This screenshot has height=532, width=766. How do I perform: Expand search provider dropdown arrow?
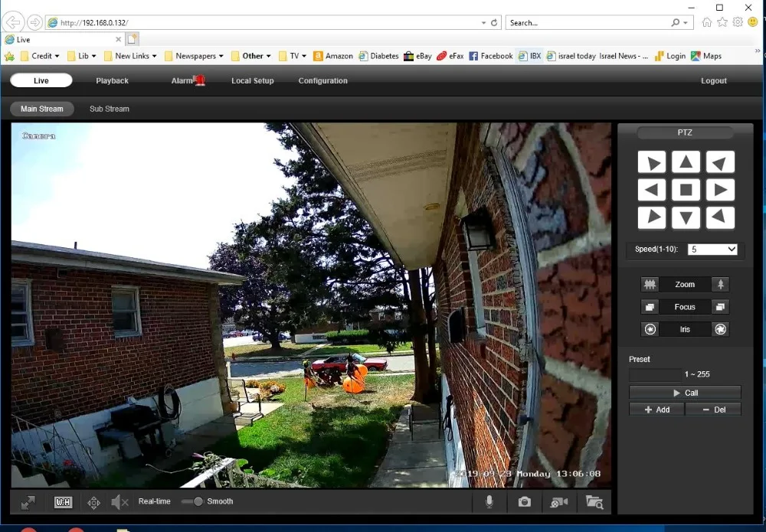point(686,22)
